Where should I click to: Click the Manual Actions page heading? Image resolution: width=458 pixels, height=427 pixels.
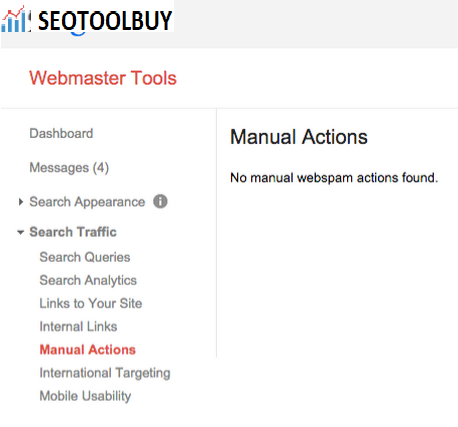tap(299, 137)
